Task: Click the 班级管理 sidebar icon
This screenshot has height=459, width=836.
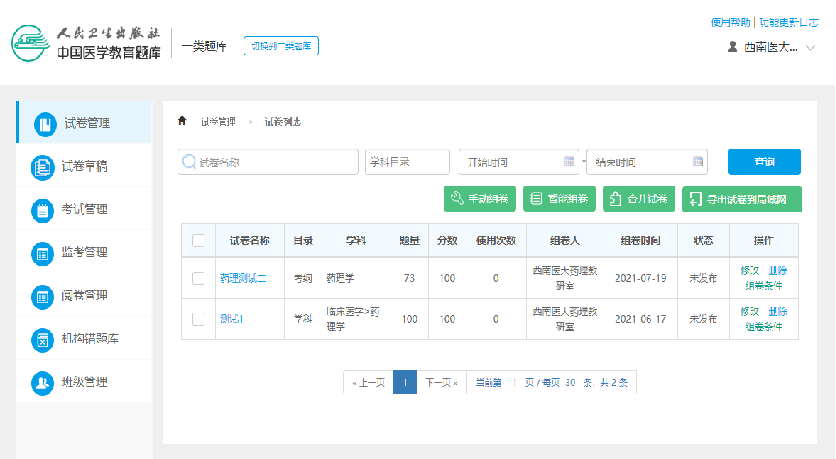Action: point(43,382)
